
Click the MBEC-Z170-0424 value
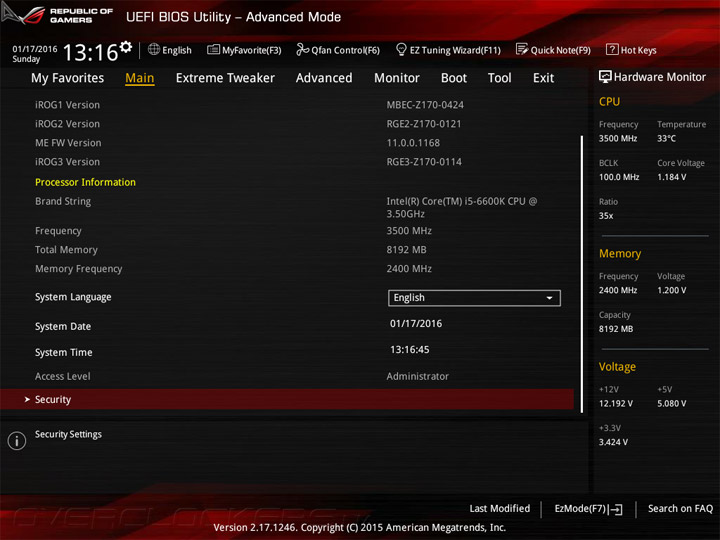click(x=425, y=105)
